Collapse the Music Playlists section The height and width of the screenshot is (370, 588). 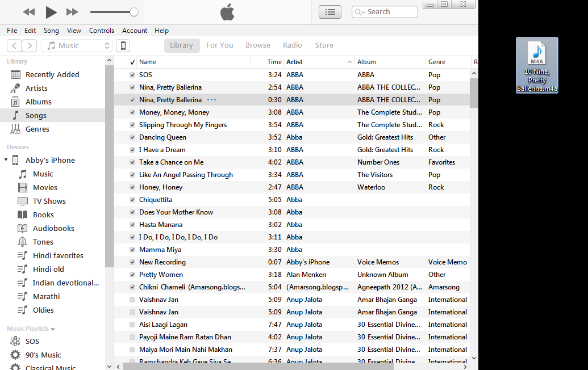click(53, 329)
